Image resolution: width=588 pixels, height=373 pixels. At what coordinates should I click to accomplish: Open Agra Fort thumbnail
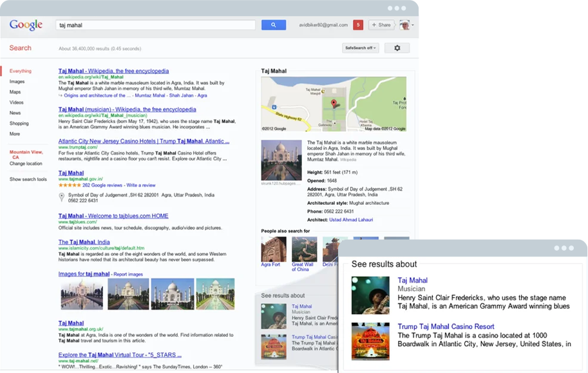click(x=273, y=249)
